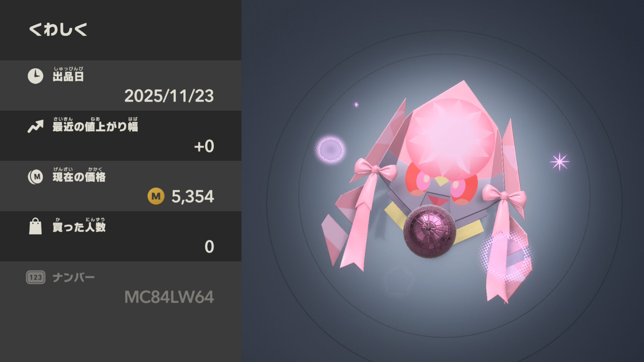
Task: Click the rising arrow trend icon
Action: 36,126
